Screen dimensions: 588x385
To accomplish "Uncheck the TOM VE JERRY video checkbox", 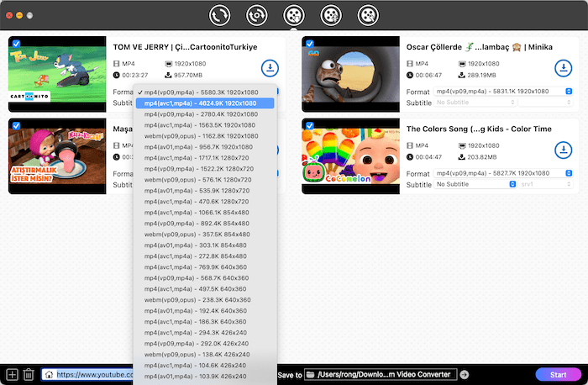I will click(x=17, y=43).
